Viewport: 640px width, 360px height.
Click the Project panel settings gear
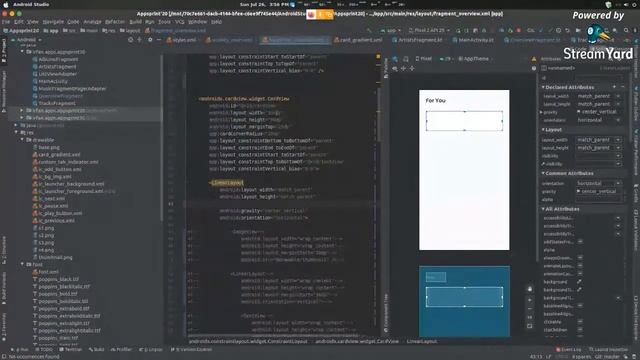click(x=150, y=40)
